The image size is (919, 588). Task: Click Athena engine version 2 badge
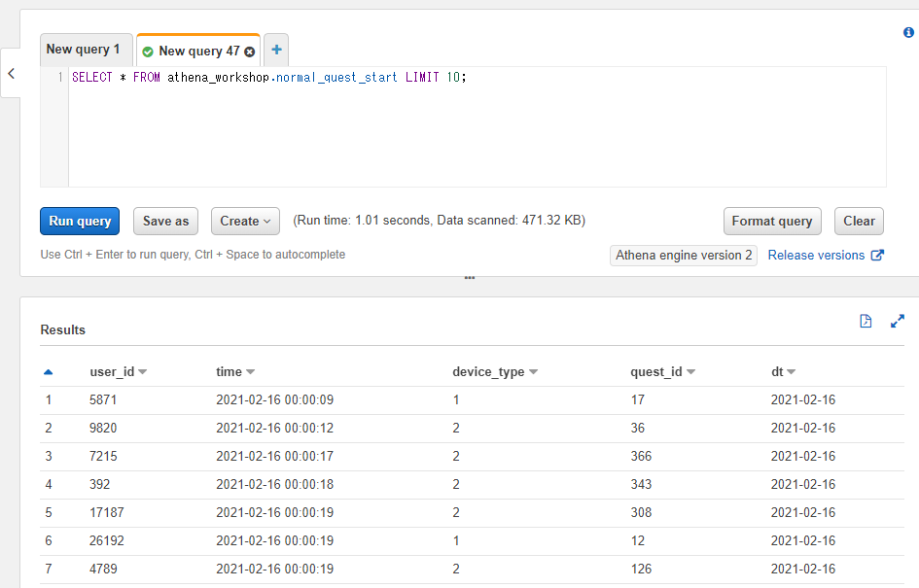tap(684, 256)
